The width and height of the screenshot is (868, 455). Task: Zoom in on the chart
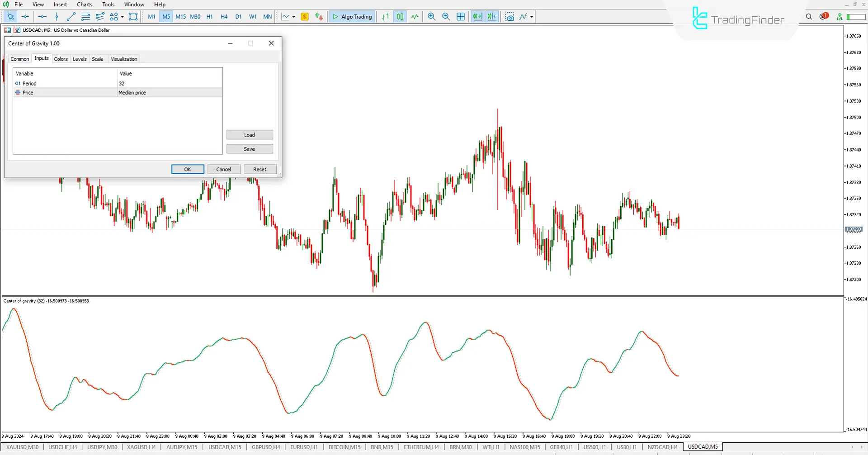click(431, 16)
